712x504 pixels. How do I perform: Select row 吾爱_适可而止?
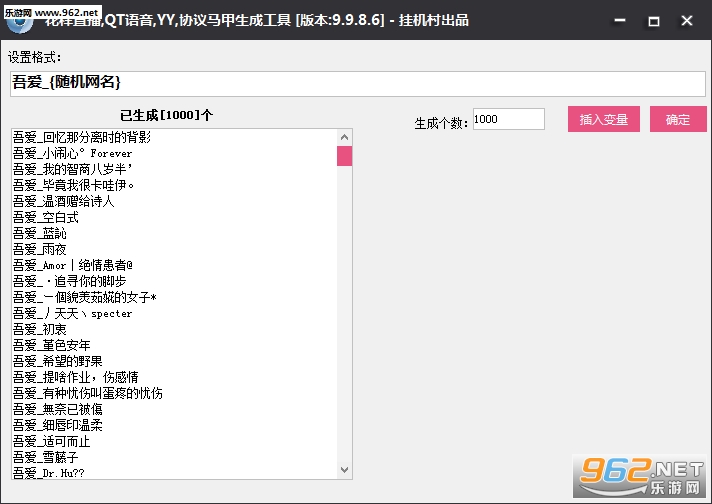click(x=174, y=441)
